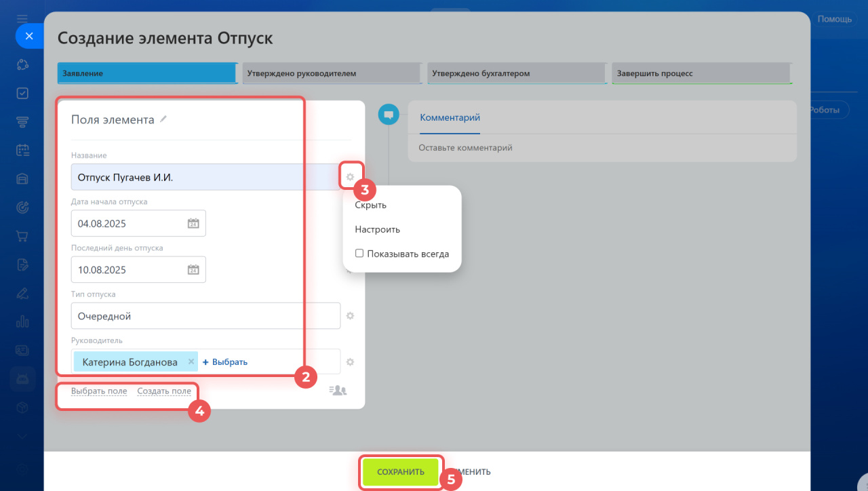The height and width of the screenshot is (491, 868).
Task: Click the people list icon below fields
Action: (x=338, y=391)
